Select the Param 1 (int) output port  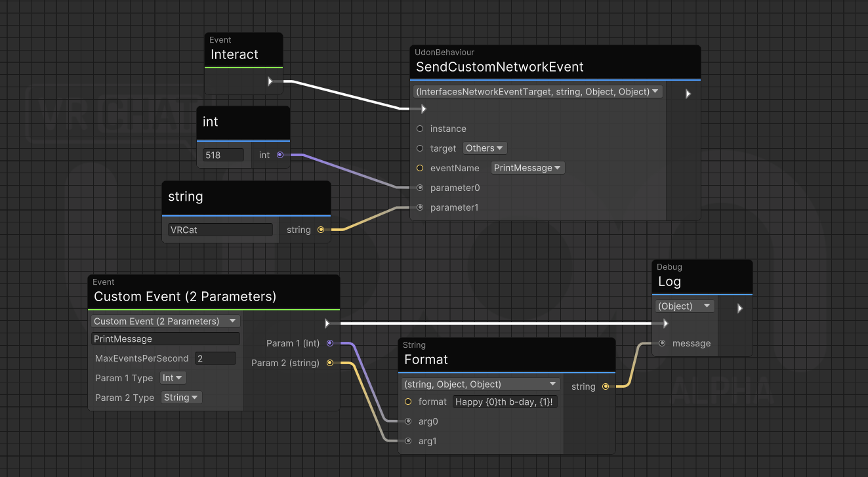click(x=330, y=343)
